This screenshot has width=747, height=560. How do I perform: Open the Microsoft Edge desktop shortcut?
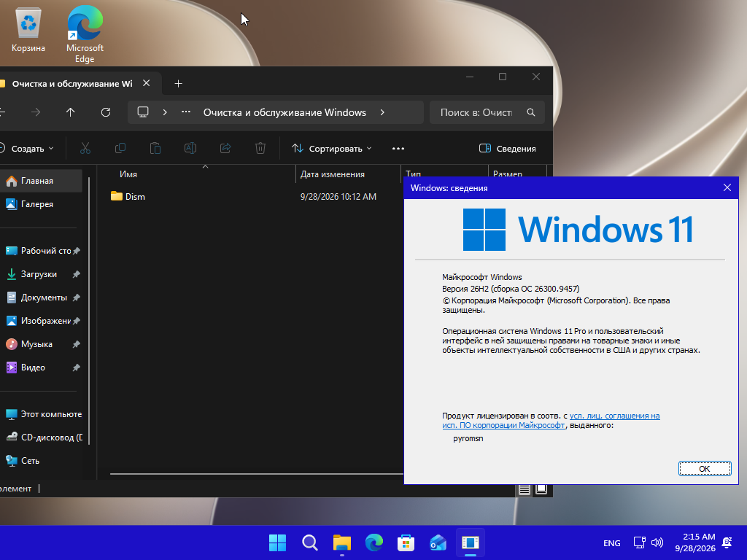pos(85,34)
